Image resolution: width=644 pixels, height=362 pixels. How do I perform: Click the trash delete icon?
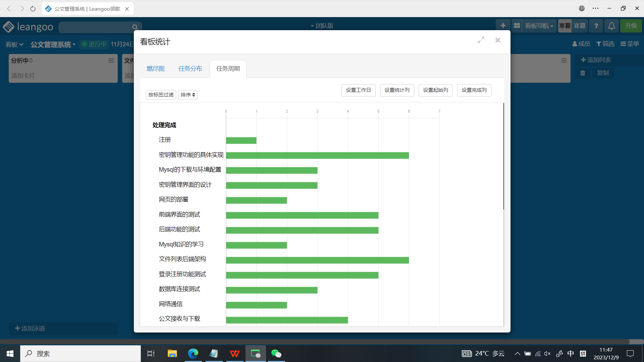[x=583, y=73]
